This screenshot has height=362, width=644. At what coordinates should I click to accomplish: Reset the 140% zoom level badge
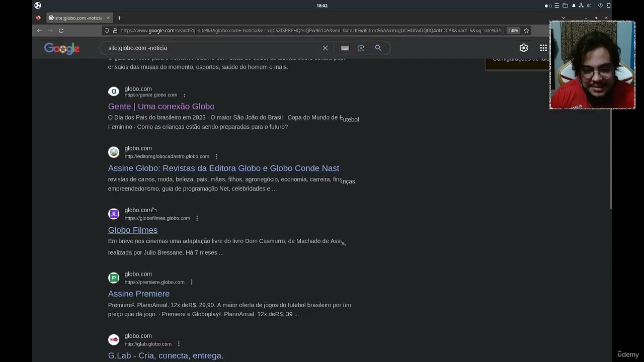coord(513,31)
